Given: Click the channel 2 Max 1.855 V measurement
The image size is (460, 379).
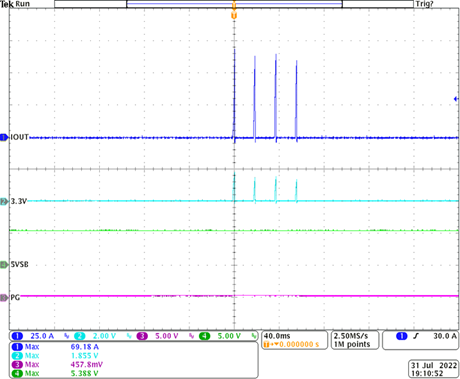Looking at the screenshot, I should tap(55, 355).
